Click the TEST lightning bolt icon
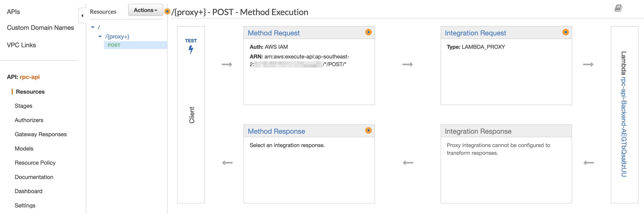 (191, 49)
